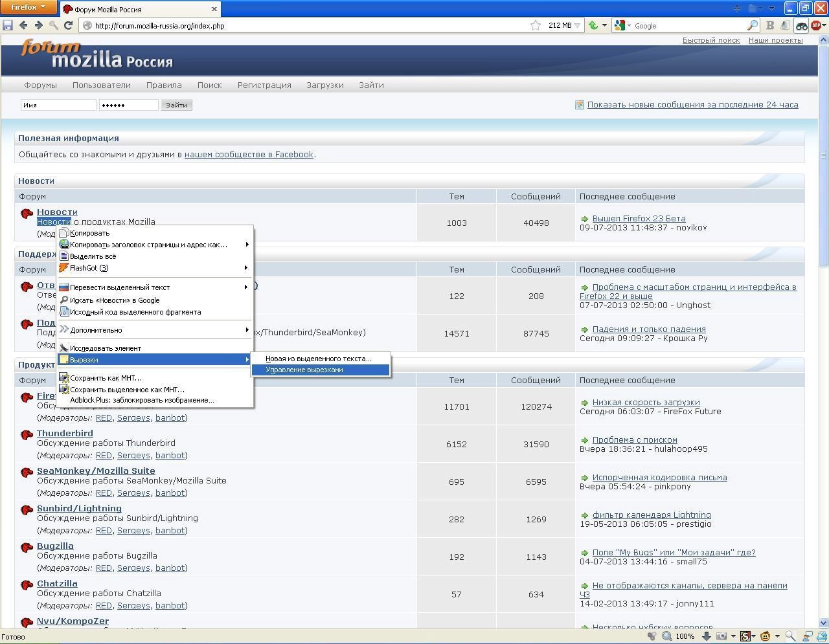This screenshot has height=644, width=829.
Task: Select Новая из выделенного текста submenu item
Action: pos(321,359)
